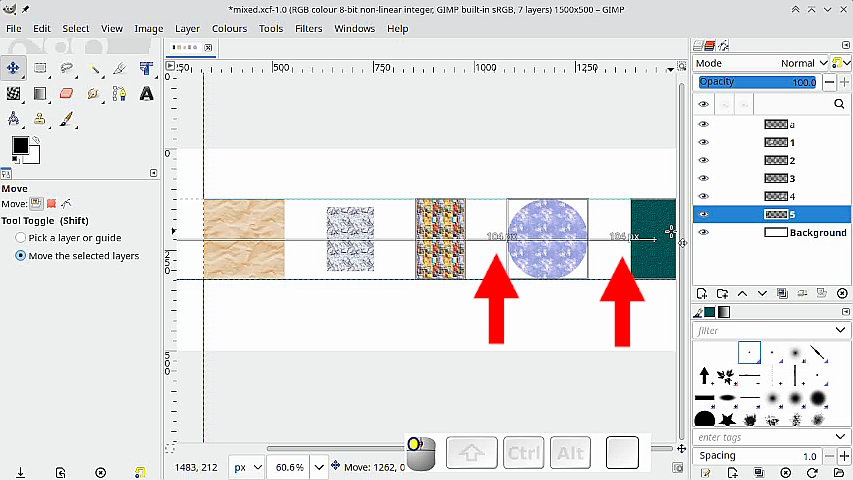Open the layer Mode dropdown
Image resolution: width=853 pixels, height=480 pixels.
coord(798,63)
